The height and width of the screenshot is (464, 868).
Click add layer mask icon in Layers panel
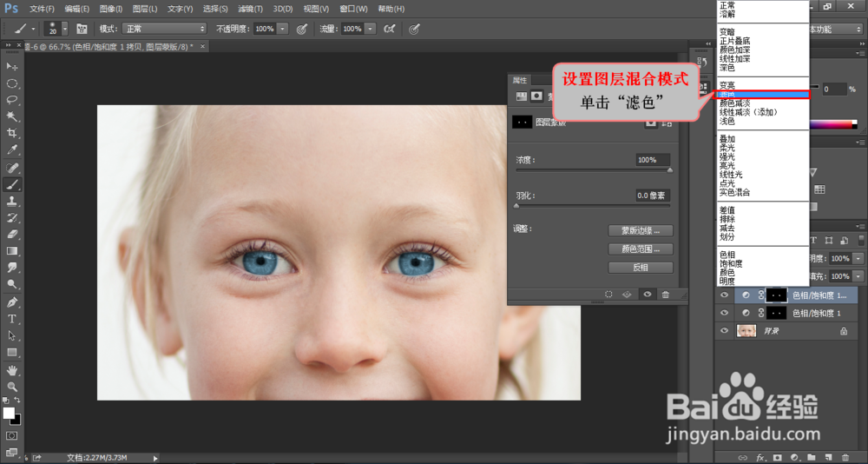point(777,458)
